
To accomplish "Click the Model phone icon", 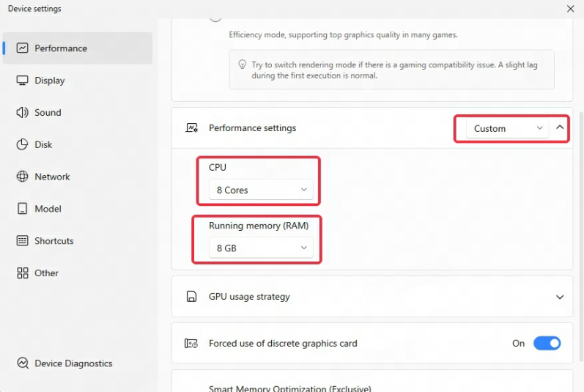I will click(x=22, y=209).
